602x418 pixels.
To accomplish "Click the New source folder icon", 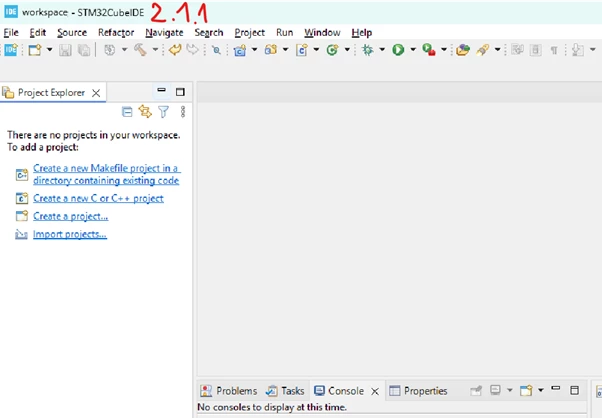I will pos(271,50).
